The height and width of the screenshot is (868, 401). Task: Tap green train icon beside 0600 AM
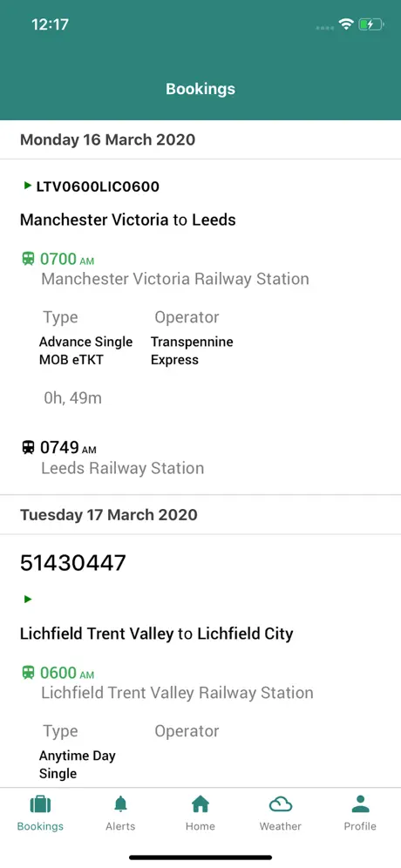coord(28,673)
